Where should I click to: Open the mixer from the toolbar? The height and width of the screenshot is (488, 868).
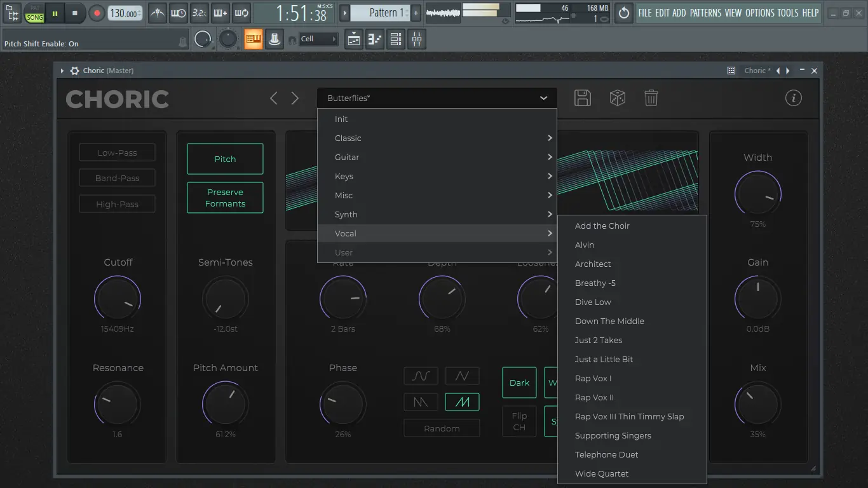[417, 39]
